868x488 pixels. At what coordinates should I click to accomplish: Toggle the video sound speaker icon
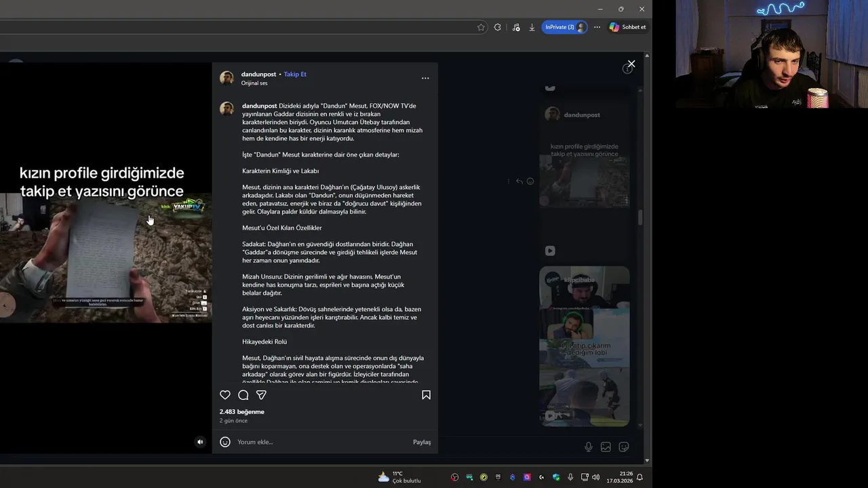pos(200,442)
